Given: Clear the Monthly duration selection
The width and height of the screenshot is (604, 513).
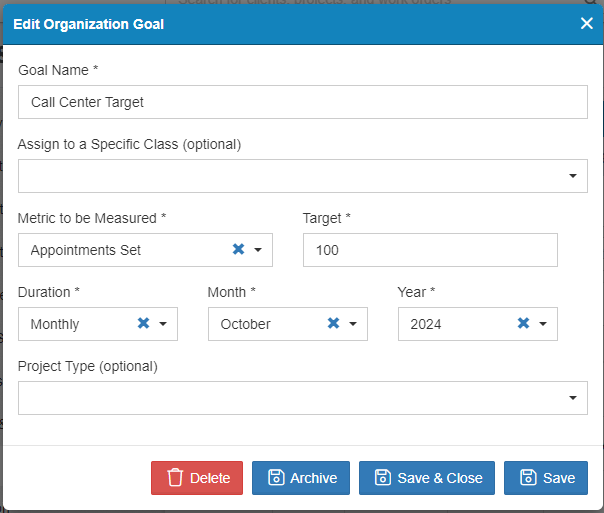Looking at the screenshot, I should pos(143,323).
